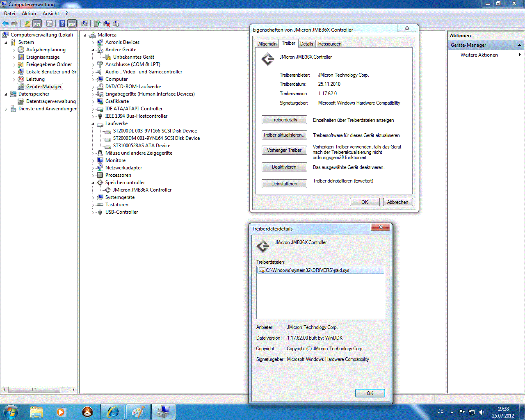The height and width of the screenshot is (420, 525).
Task: Switch to the Details tab
Action: point(306,44)
